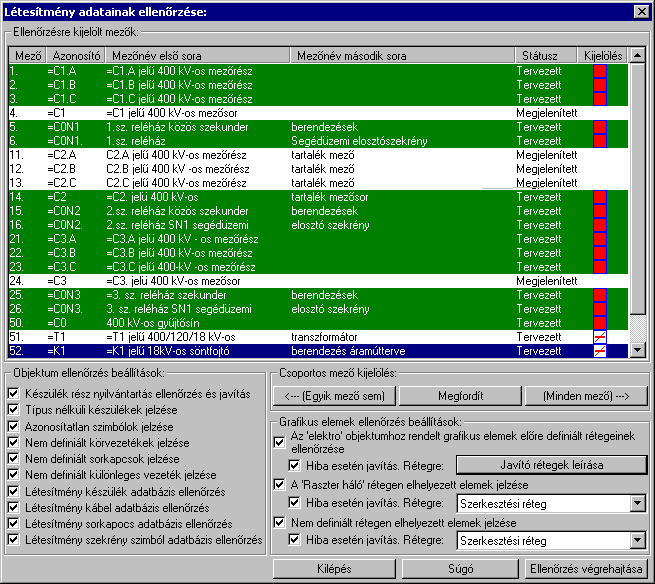Toggle Nem definiált körvezetékek jelzése
This screenshot has height=584, width=655.
pyautogui.click(x=14, y=442)
